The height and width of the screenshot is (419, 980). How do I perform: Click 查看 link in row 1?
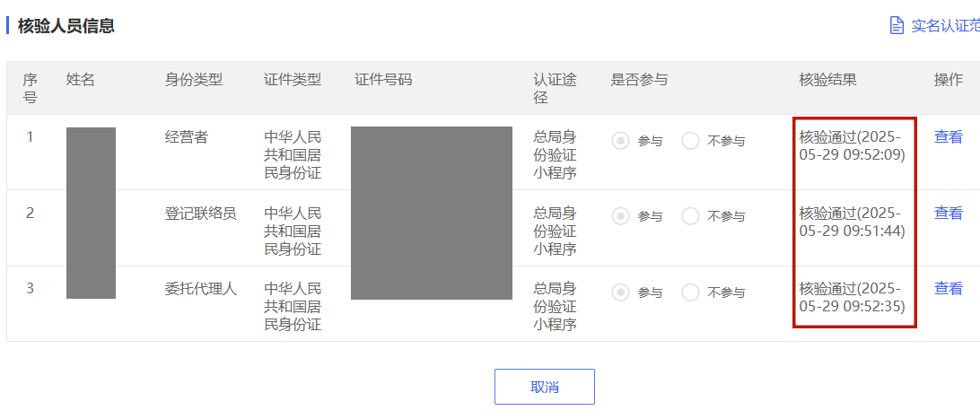948,136
